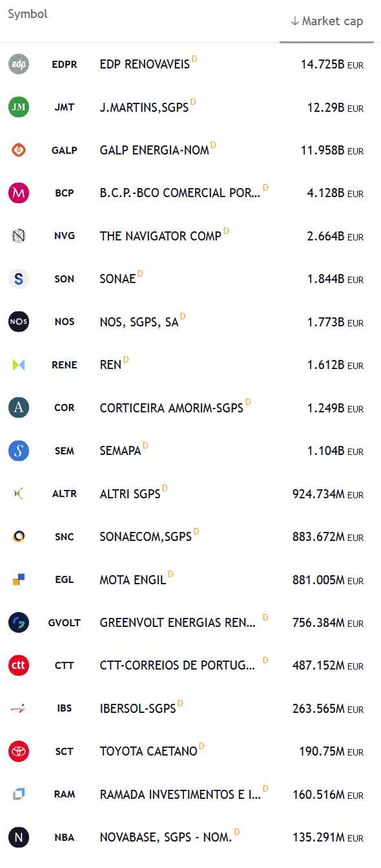Click the black NOS logo icon

pos(18,321)
